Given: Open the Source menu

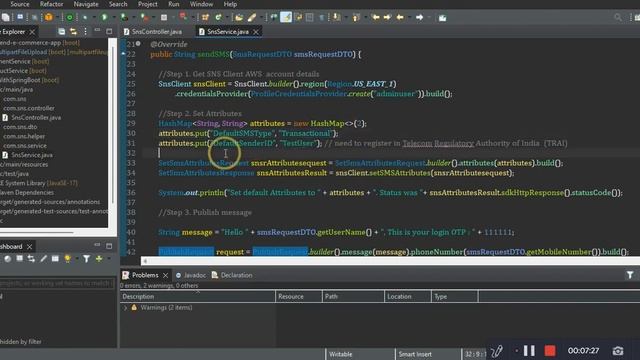Looking at the screenshot, I should click(x=19, y=4).
